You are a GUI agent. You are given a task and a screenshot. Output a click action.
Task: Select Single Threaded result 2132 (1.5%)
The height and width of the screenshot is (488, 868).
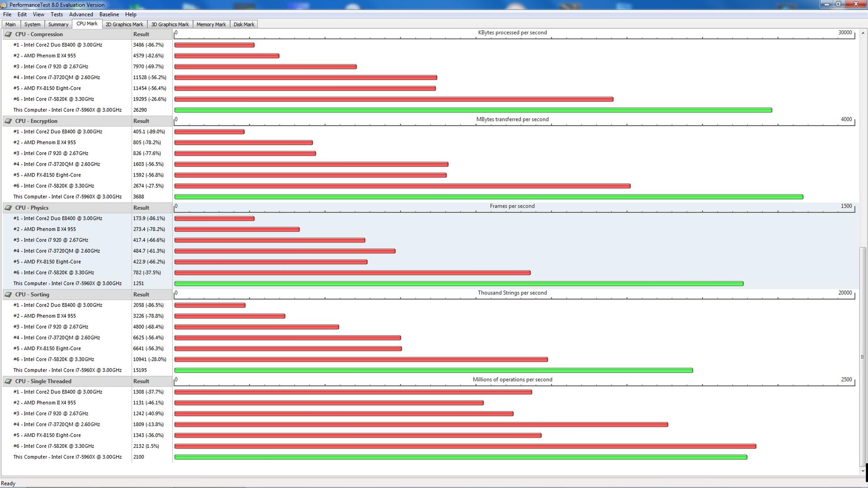click(x=146, y=446)
